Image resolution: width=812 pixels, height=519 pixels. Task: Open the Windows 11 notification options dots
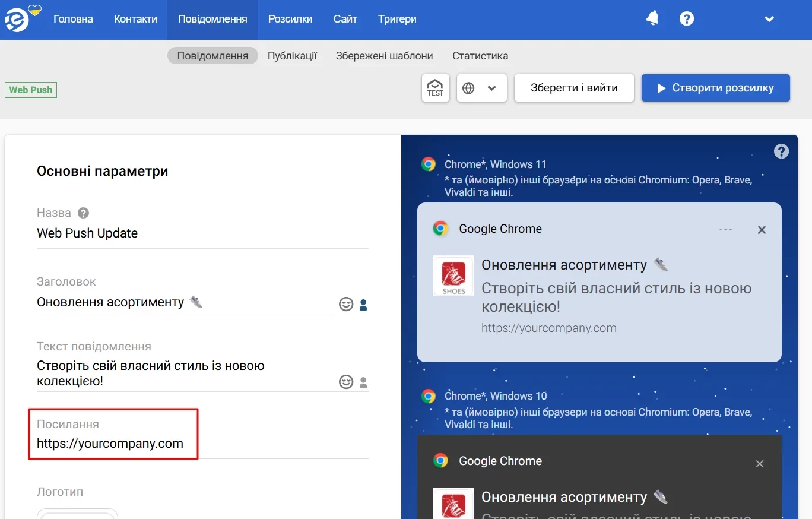pos(725,230)
